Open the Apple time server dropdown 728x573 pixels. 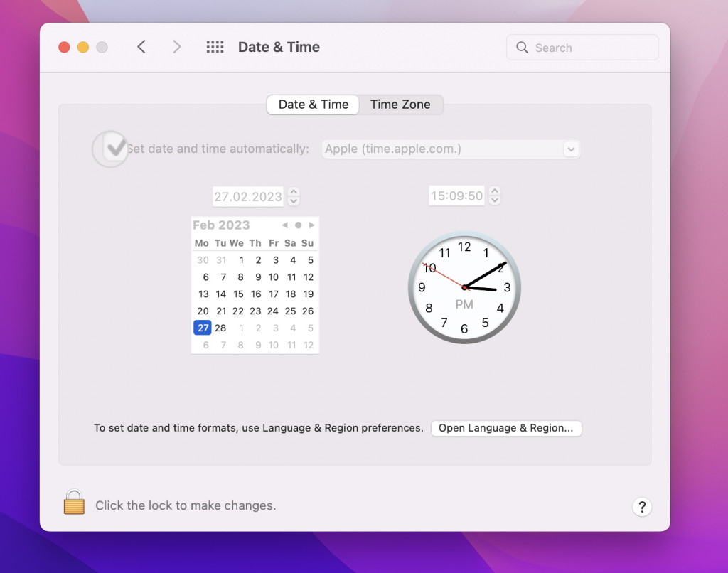click(x=571, y=149)
